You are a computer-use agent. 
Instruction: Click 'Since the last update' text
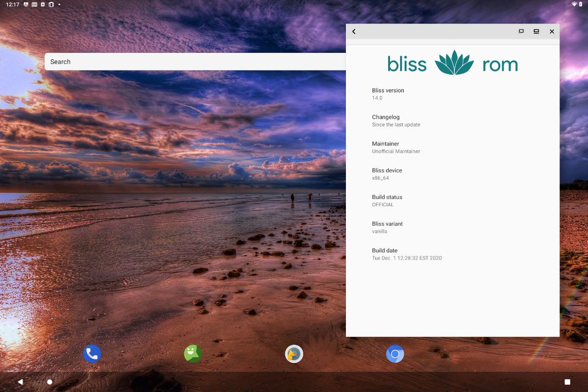click(x=396, y=124)
